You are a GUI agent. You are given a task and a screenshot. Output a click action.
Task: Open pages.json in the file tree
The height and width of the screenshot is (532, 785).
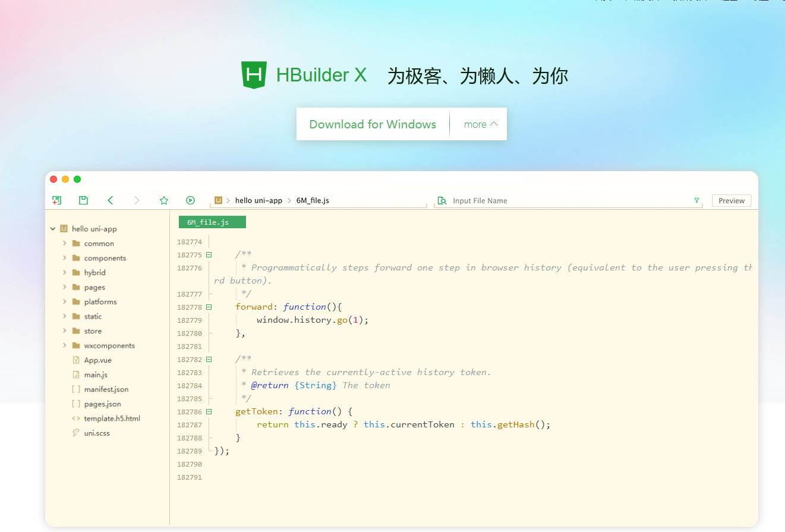pyautogui.click(x=103, y=404)
